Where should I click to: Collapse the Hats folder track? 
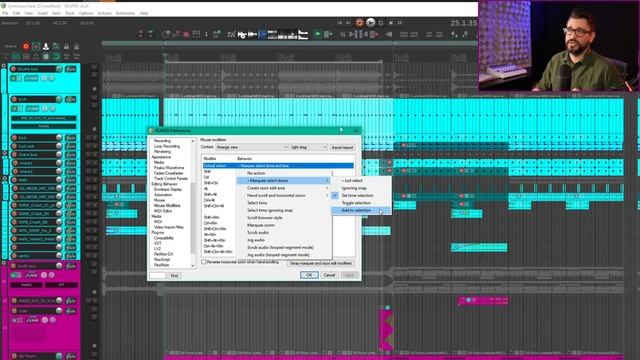pyautogui.click(x=4, y=179)
